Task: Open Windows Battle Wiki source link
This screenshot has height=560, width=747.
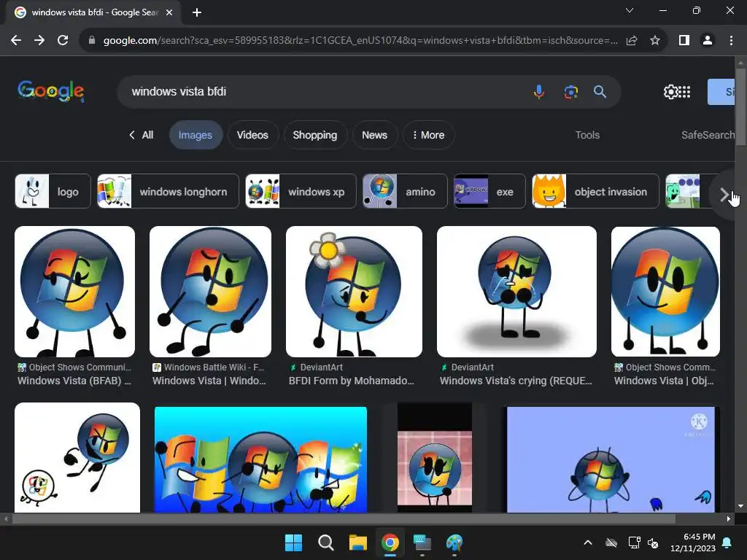Action: coord(208,367)
